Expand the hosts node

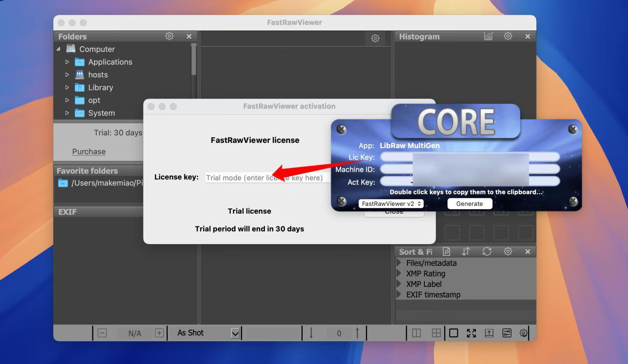pos(67,75)
